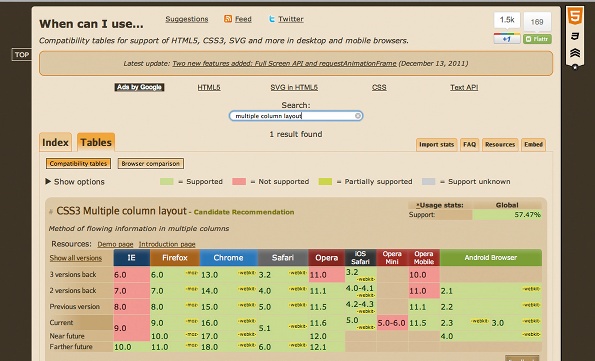Open the Feed link
Screen dimensions: 595x361
243,19
